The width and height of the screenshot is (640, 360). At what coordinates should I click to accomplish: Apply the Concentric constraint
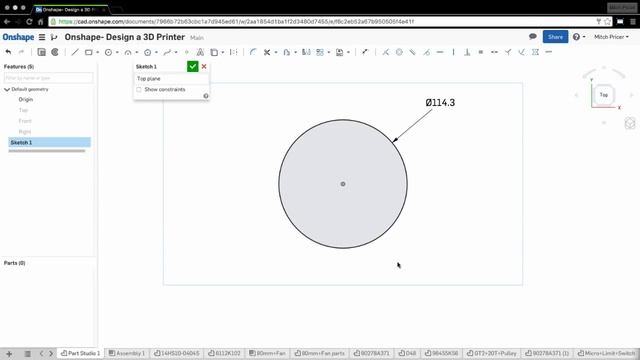[x=399, y=52]
